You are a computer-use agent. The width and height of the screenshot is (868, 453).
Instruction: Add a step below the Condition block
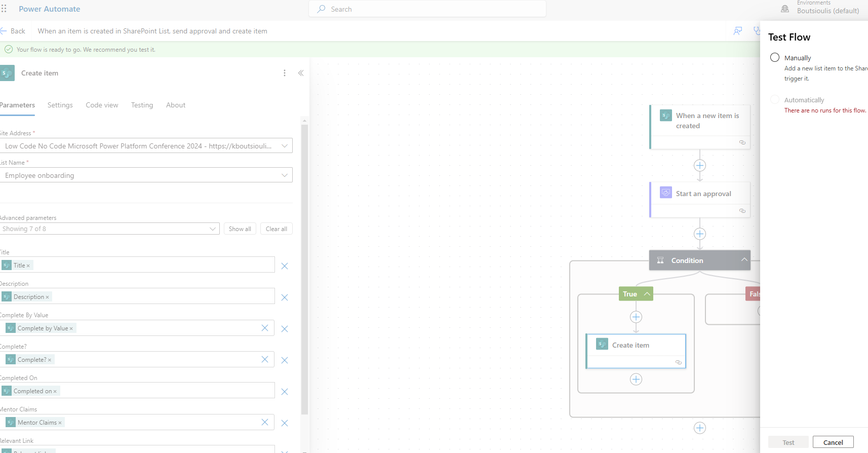[x=700, y=428]
